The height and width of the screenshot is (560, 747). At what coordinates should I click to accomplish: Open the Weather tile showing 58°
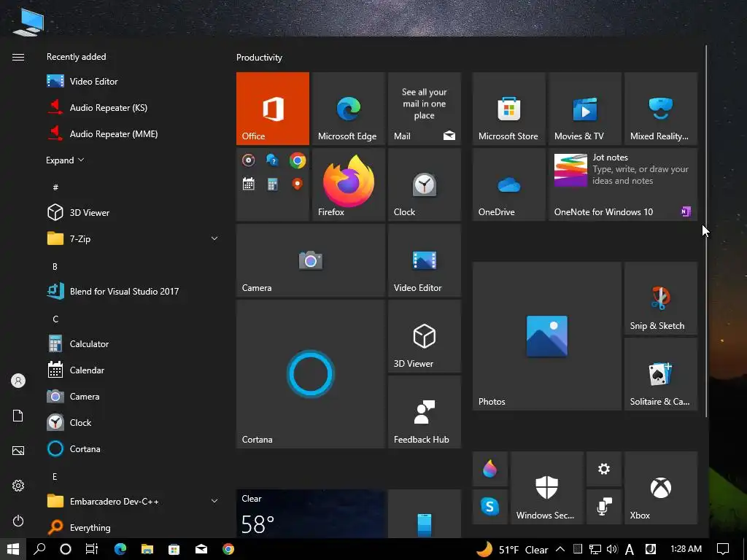coord(311,514)
